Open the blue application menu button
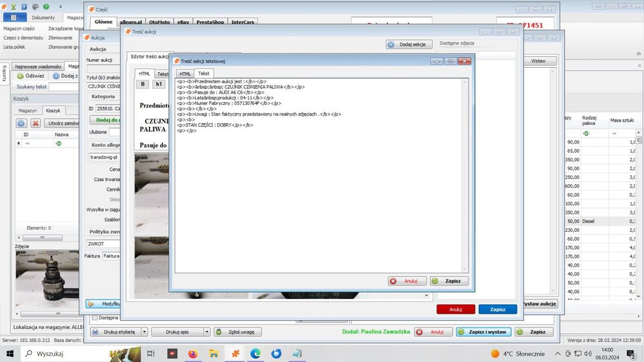 15,17
